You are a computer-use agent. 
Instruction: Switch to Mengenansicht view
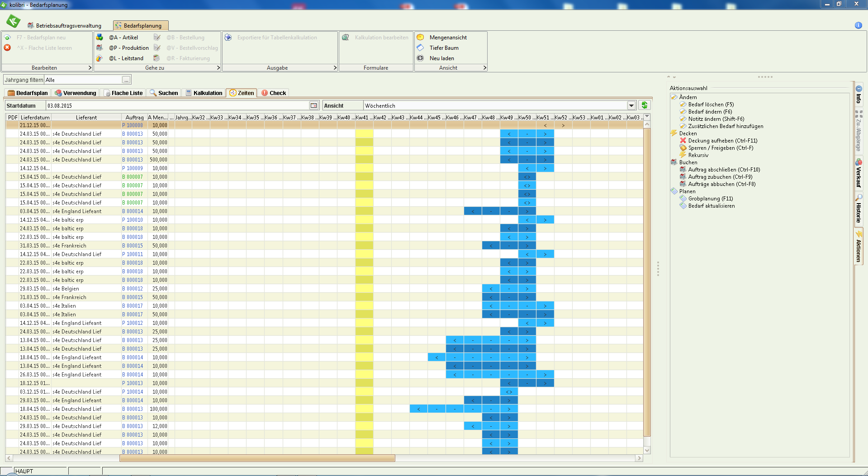pos(448,38)
